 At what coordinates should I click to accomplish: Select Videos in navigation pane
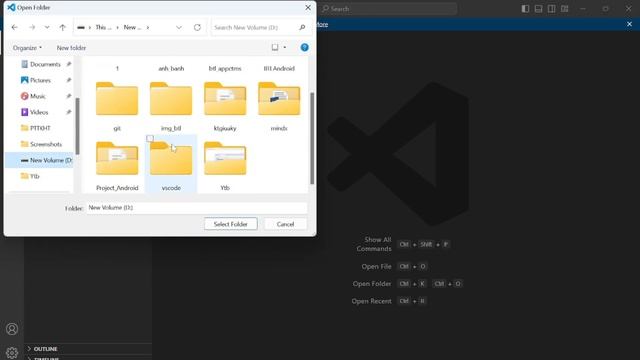[39, 112]
